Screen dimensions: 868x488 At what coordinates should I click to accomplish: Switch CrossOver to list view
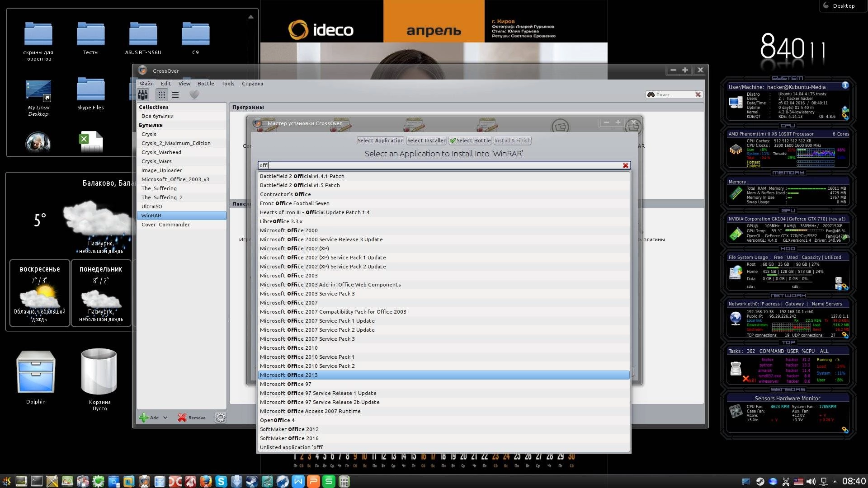[x=175, y=95]
